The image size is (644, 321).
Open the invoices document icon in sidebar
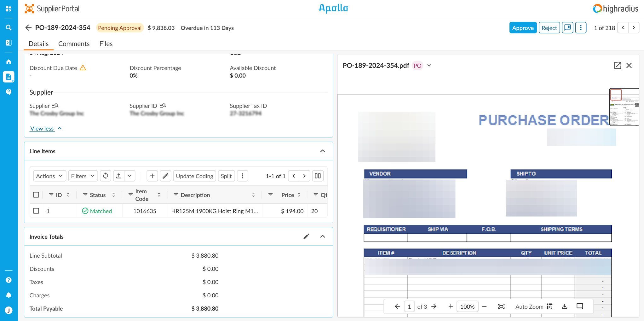tap(9, 77)
